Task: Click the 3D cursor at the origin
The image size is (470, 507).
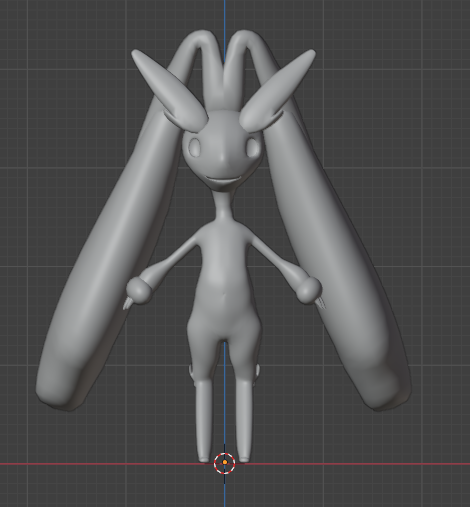Action: tap(225, 463)
